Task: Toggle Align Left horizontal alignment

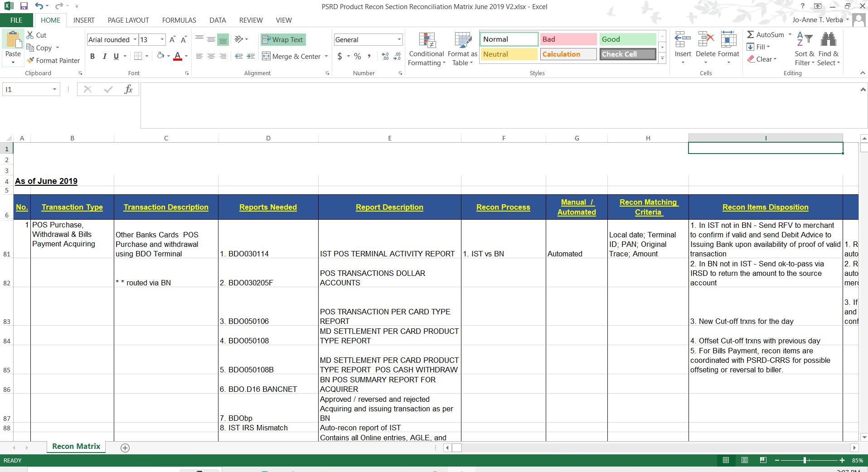Action: click(199, 56)
